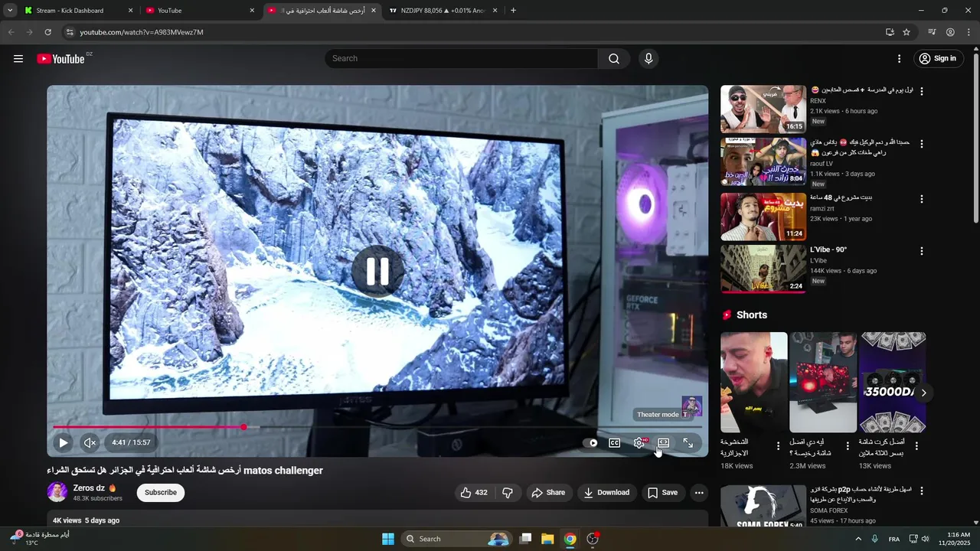The height and width of the screenshot is (551, 980).
Task: Open the weather widget on the taskbar
Action: click(40, 539)
